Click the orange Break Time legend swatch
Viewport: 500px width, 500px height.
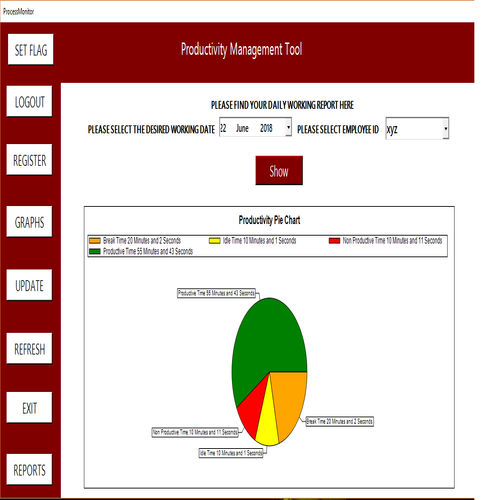tap(95, 241)
